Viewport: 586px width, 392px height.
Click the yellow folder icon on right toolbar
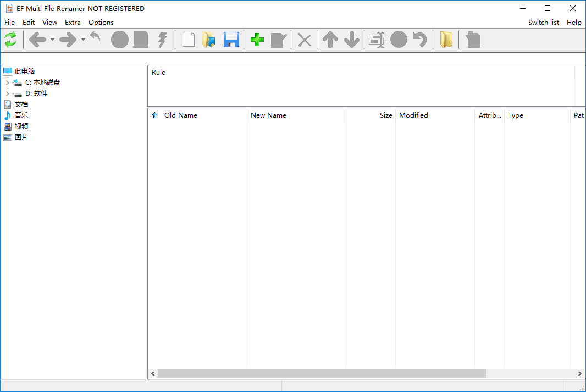point(446,39)
